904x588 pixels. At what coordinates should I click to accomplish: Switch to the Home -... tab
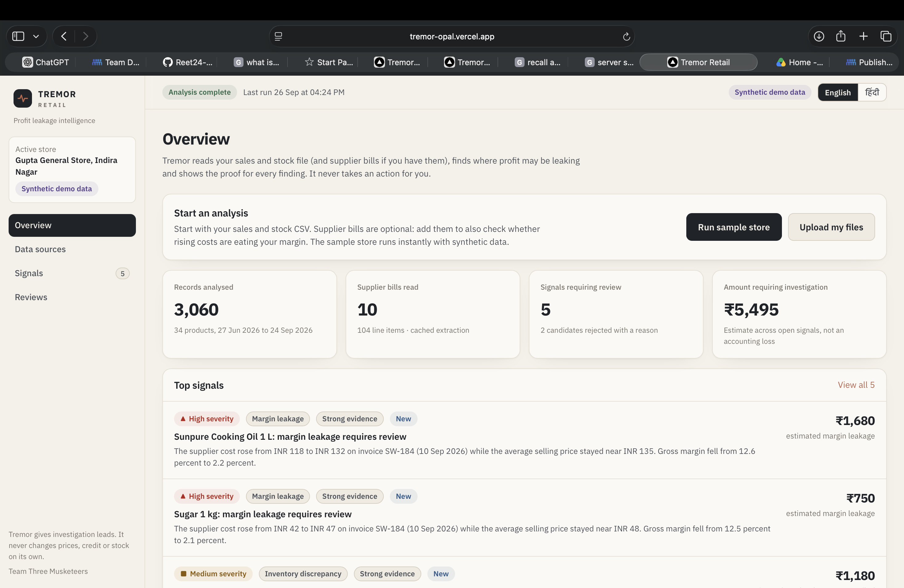click(x=799, y=62)
